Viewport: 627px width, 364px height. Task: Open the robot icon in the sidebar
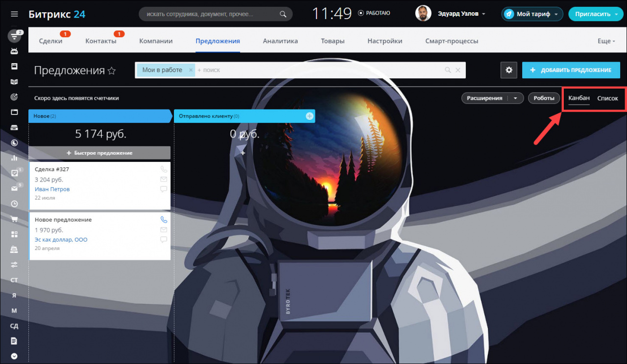pyautogui.click(x=14, y=51)
